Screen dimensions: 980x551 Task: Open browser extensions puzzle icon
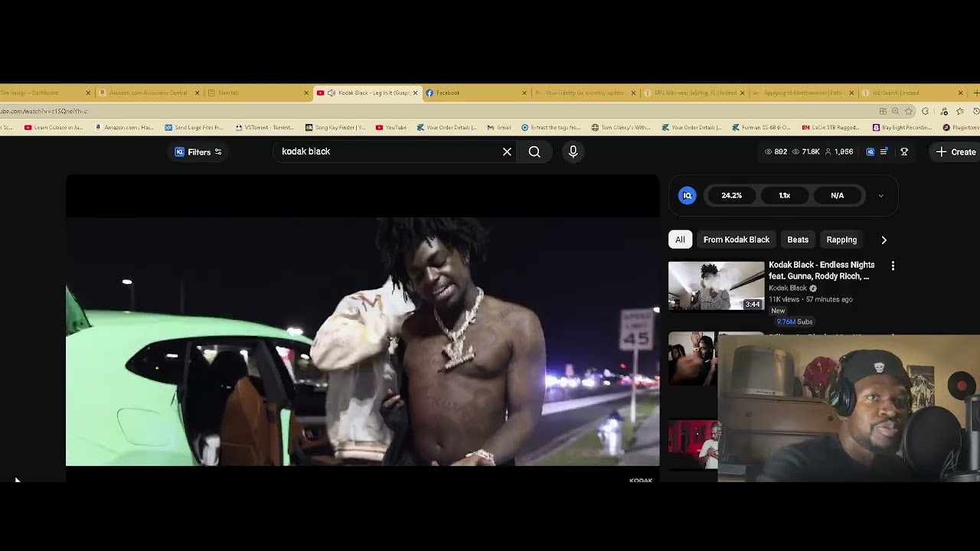point(925,111)
